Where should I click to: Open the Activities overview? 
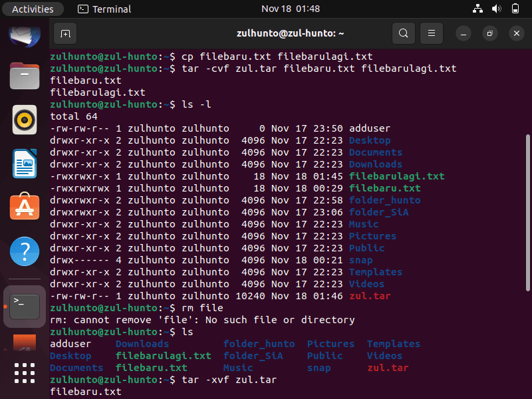[33, 9]
